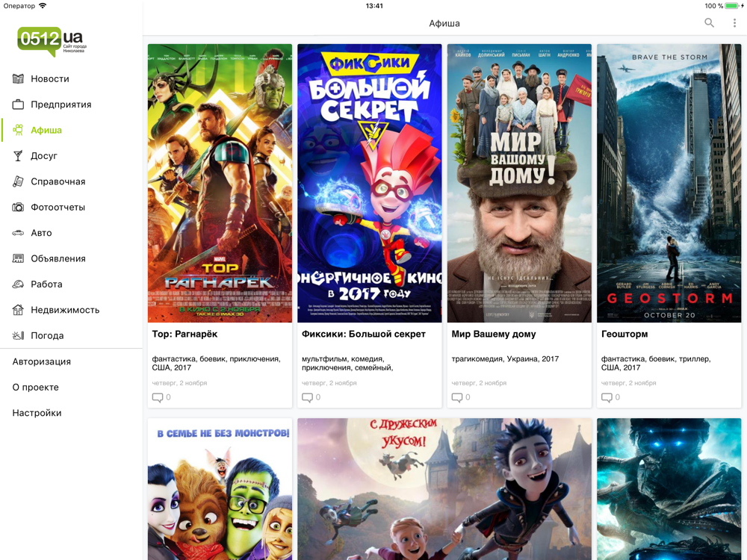
Task: Click comment icon under Мир Вашему дому
Action: (457, 397)
